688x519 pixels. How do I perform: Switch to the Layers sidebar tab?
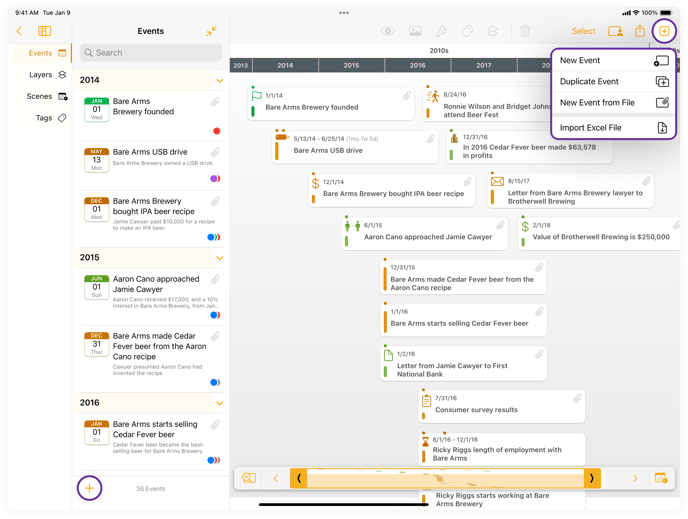pos(41,75)
